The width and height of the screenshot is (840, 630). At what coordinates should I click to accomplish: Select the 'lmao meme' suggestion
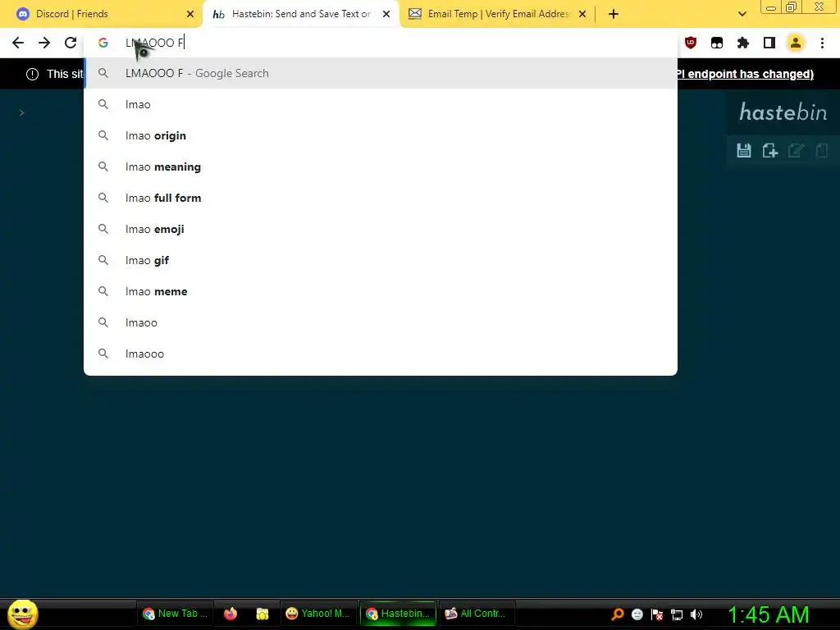point(381,291)
